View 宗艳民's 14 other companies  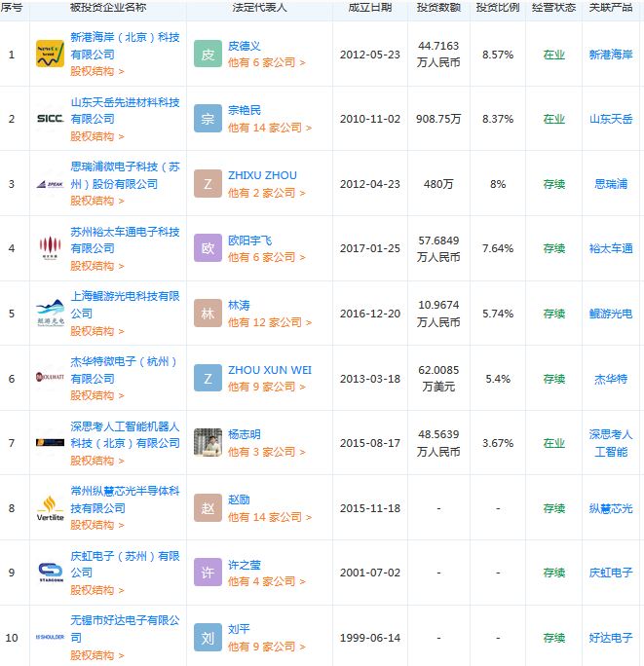[x=270, y=128]
